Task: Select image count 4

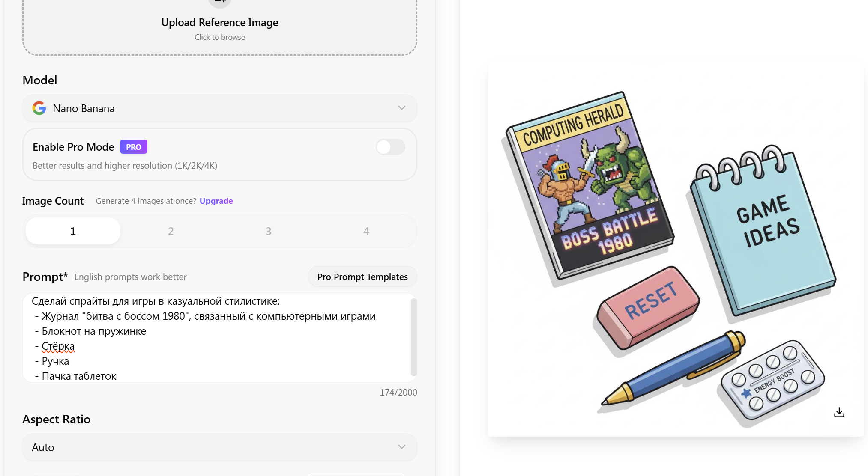Action: 366,231
